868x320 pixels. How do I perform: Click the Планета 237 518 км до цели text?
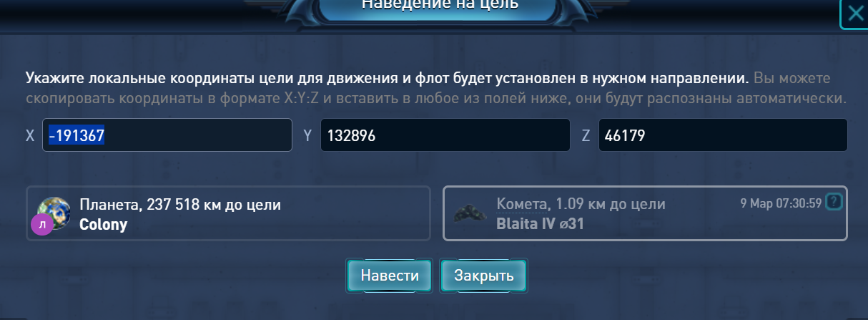[x=180, y=205]
